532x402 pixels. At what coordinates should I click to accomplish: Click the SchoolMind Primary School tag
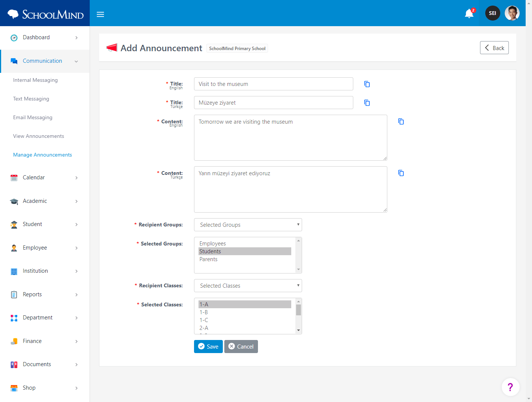pyautogui.click(x=237, y=49)
